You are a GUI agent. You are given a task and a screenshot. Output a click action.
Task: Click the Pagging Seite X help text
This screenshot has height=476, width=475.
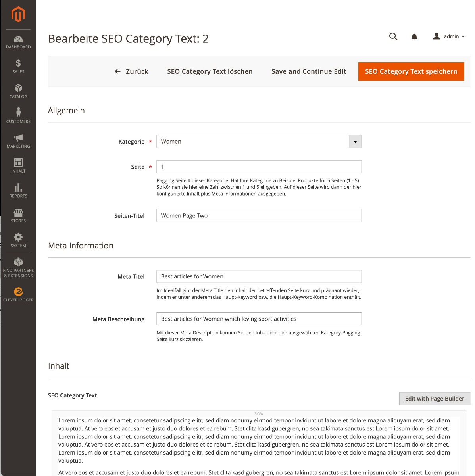coord(259,187)
